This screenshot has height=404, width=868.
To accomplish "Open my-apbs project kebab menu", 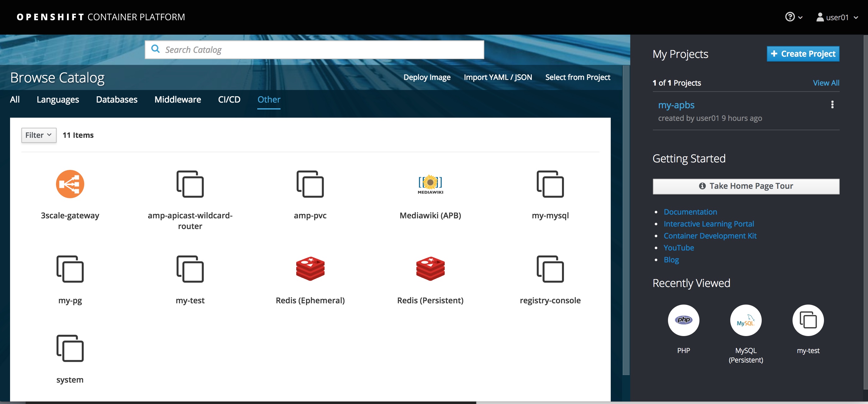I will [832, 104].
